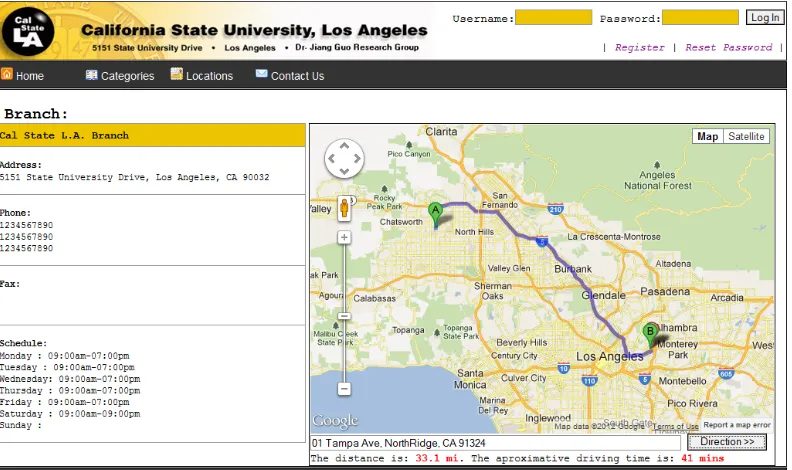
Task: Click the Categories icon in navigation bar
Action: point(91,75)
